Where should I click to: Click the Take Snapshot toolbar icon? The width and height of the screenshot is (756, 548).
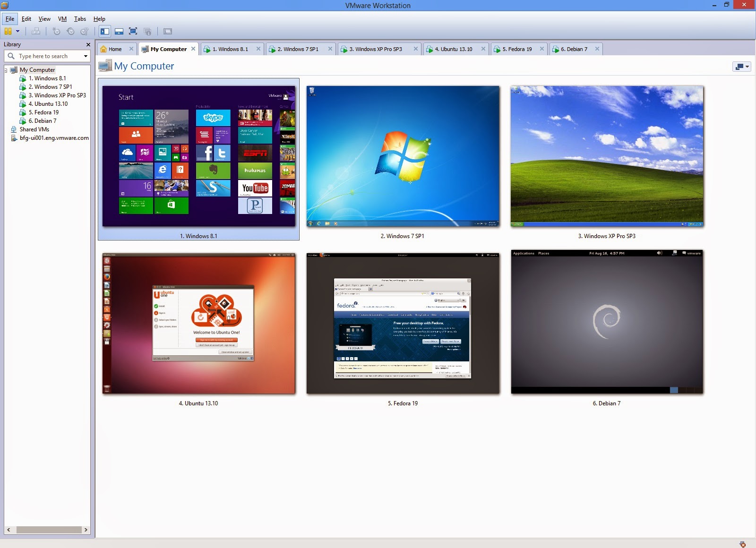pos(56,32)
